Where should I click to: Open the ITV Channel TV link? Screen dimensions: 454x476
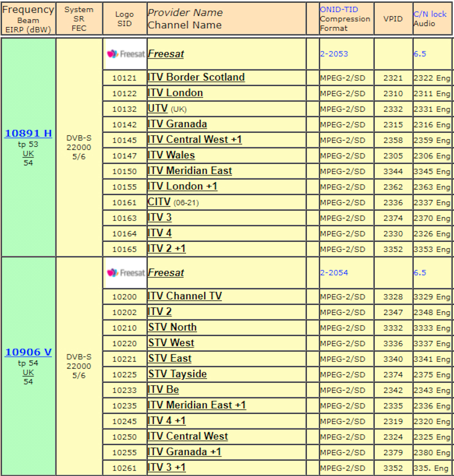click(185, 296)
